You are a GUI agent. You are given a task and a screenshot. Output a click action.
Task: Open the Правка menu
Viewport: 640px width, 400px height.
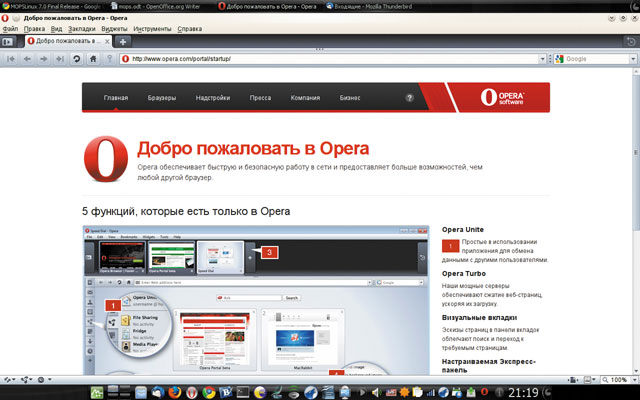pos(34,29)
